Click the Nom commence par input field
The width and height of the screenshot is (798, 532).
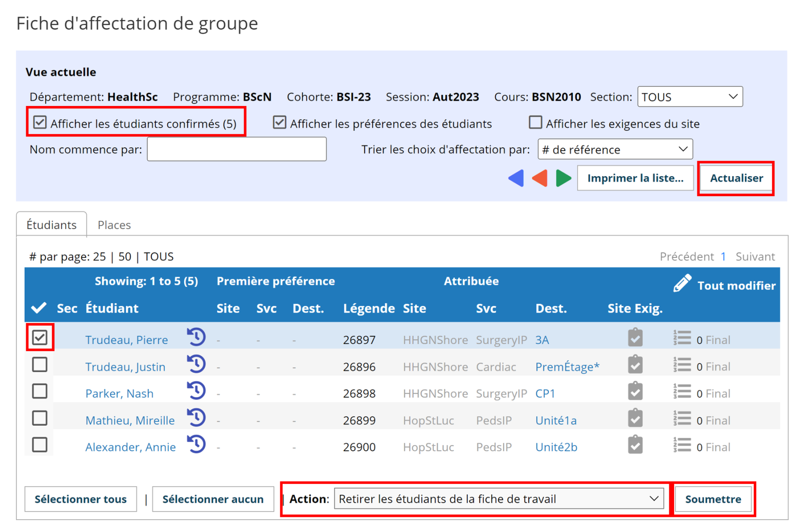pos(237,149)
